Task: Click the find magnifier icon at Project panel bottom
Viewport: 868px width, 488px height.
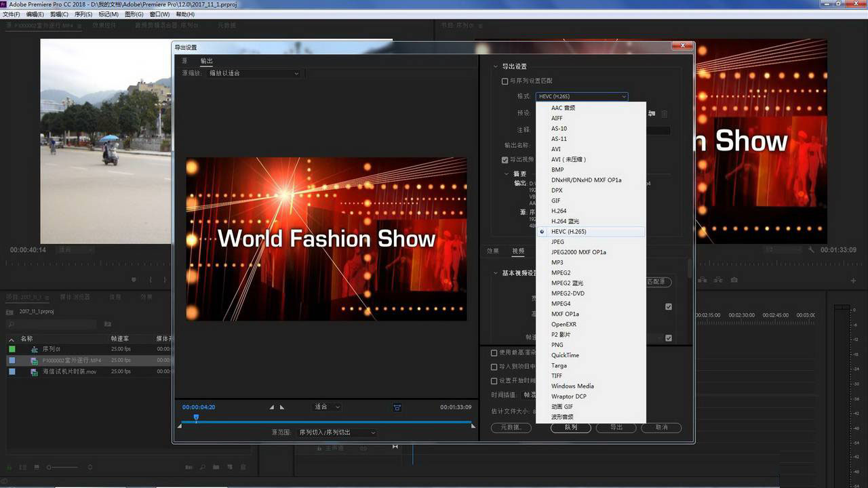Action: pos(202,467)
